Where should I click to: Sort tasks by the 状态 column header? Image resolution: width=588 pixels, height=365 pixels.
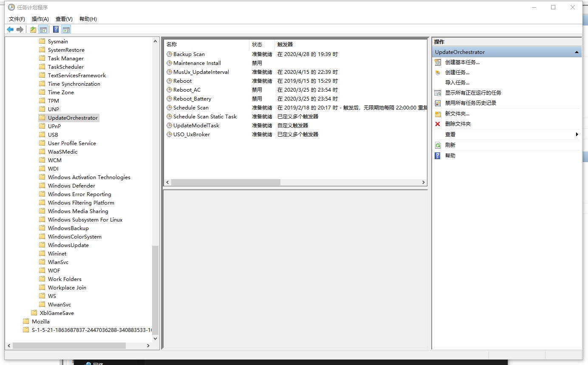pos(262,45)
